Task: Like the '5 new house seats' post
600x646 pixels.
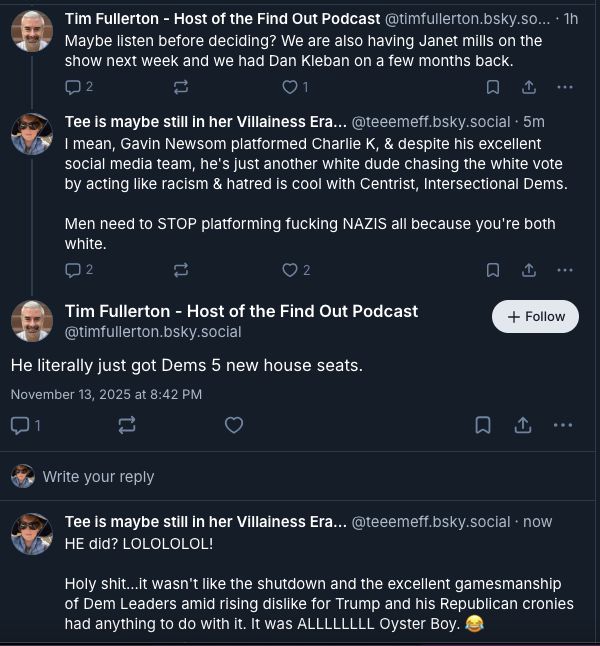Action: tap(234, 425)
